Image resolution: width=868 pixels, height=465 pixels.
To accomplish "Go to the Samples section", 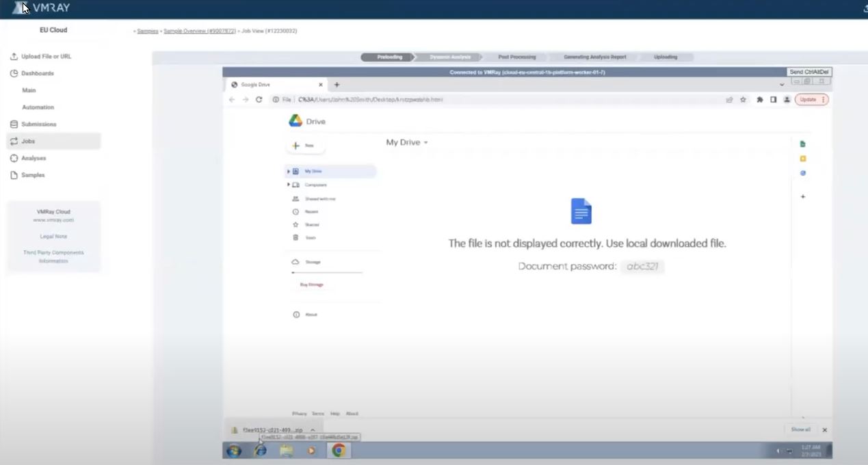I will [x=33, y=175].
